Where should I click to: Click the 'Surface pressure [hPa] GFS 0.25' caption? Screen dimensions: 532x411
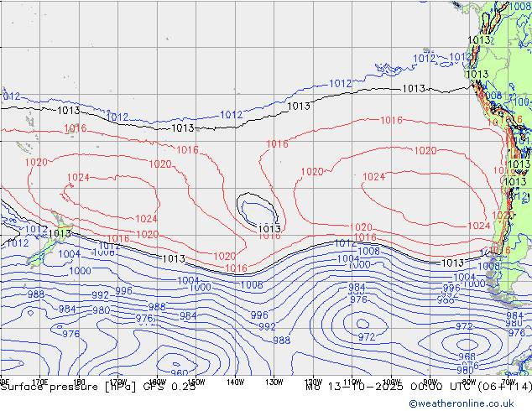tap(97, 387)
